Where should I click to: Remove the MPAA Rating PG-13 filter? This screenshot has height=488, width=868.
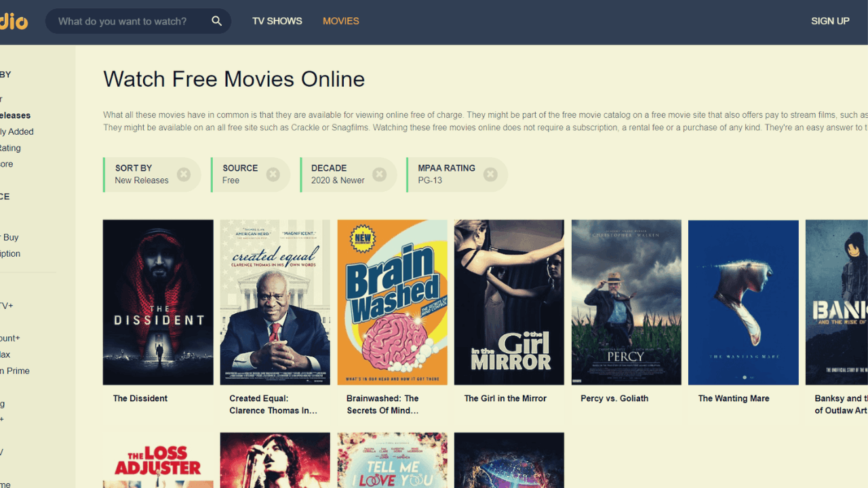[x=490, y=174]
